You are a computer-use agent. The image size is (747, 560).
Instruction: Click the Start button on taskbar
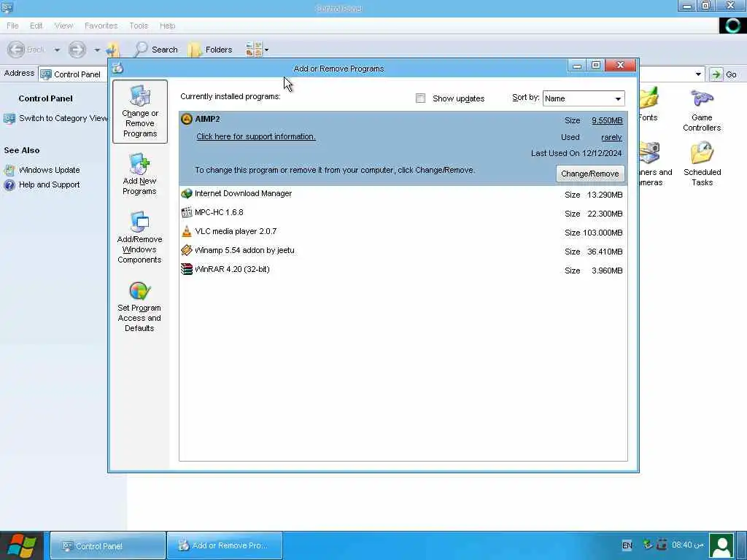click(22, 545)
